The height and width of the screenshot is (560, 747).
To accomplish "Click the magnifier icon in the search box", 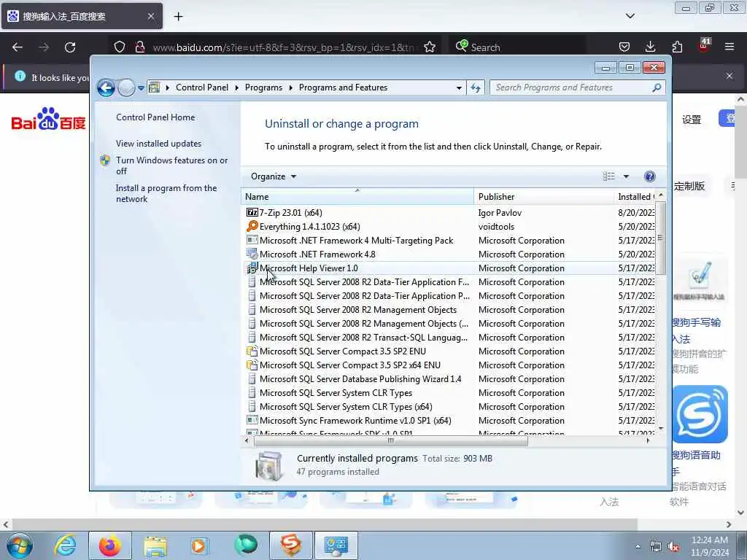I will tap(657, 87).
